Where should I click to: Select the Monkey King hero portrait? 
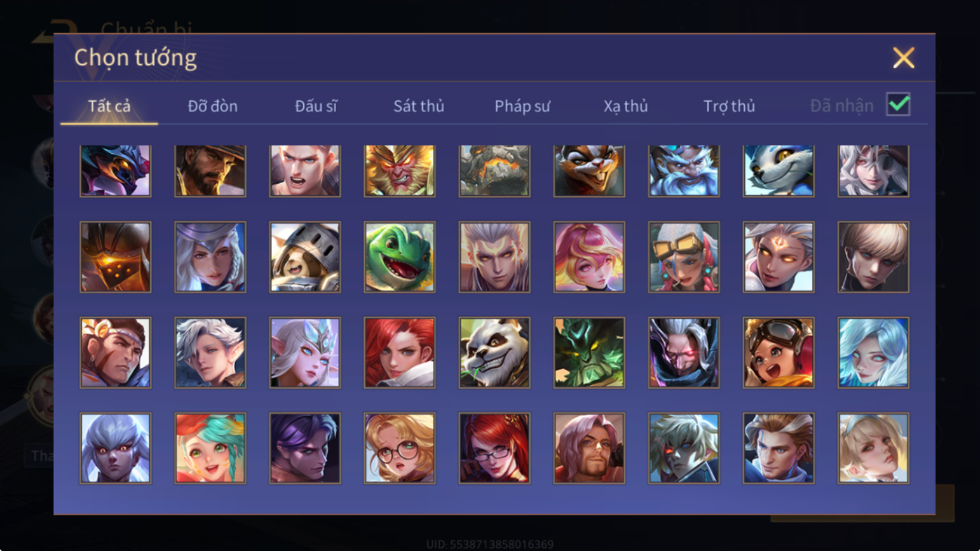tap(400, 170)
